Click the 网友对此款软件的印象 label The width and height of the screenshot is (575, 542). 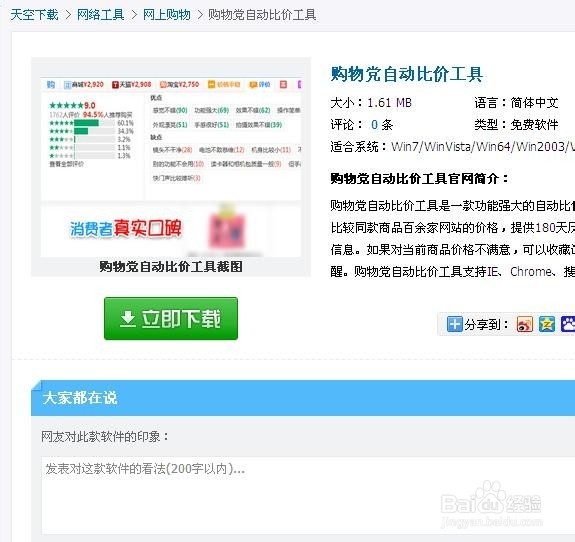click(105, 436)
